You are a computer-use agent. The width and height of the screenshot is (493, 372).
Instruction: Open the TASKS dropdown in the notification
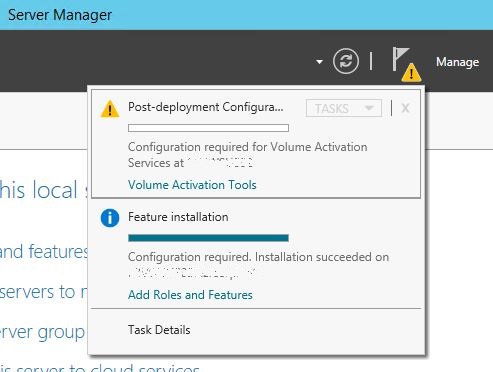coord(344,108)
